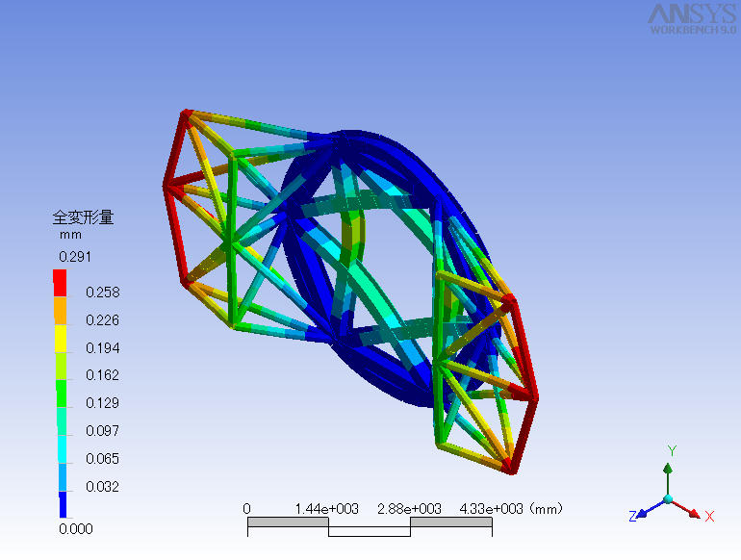Click the cyan center ball of the triad
The width and height of the screenshot is (741, 560).
click(x=668, y=499)
